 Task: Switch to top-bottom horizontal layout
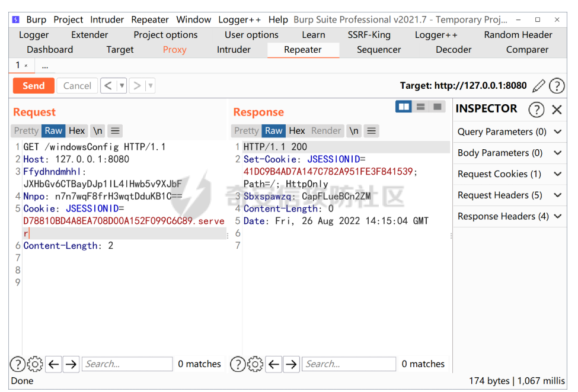420,107
